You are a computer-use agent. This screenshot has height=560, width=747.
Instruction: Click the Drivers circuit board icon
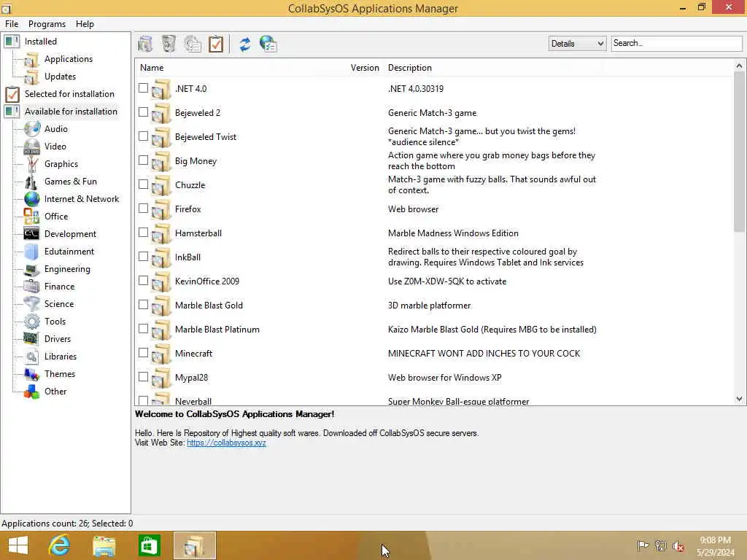point(32,338)
